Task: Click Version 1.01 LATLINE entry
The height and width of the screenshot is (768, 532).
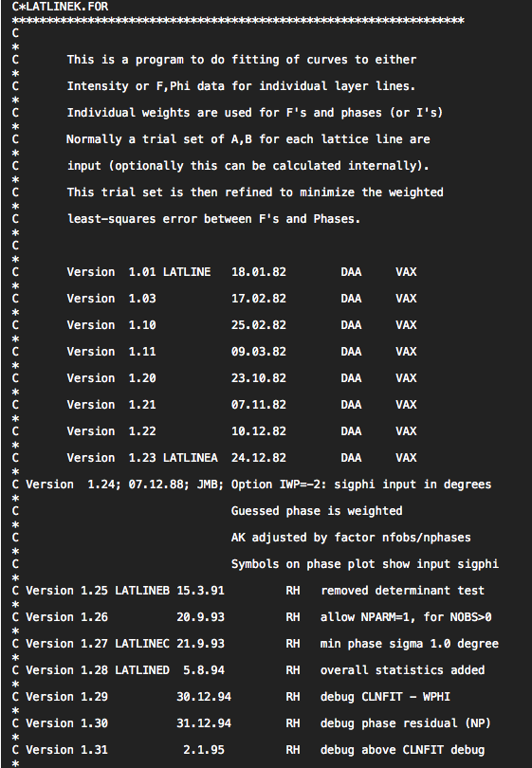Action: pyautogui.click(x=138, y=272)
